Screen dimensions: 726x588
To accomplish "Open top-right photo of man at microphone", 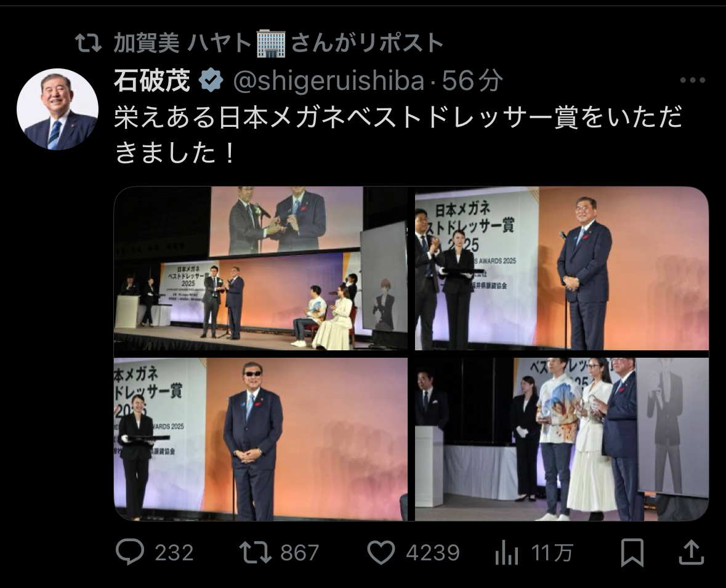I will pos(562,268).
